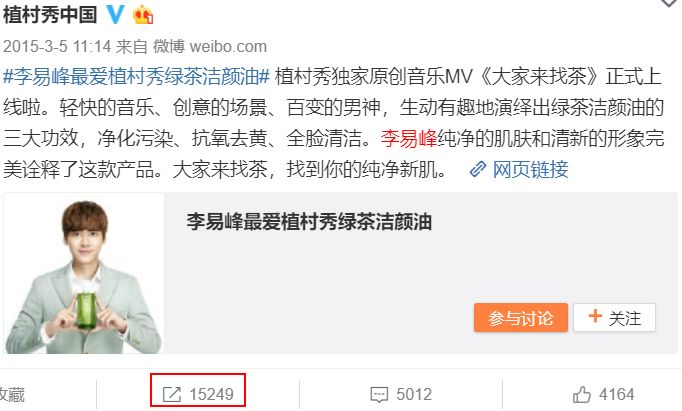Follow the topic with the 关注 button
Image resolution: width=682 pixels, height=411 pixels.
point(614,317)
